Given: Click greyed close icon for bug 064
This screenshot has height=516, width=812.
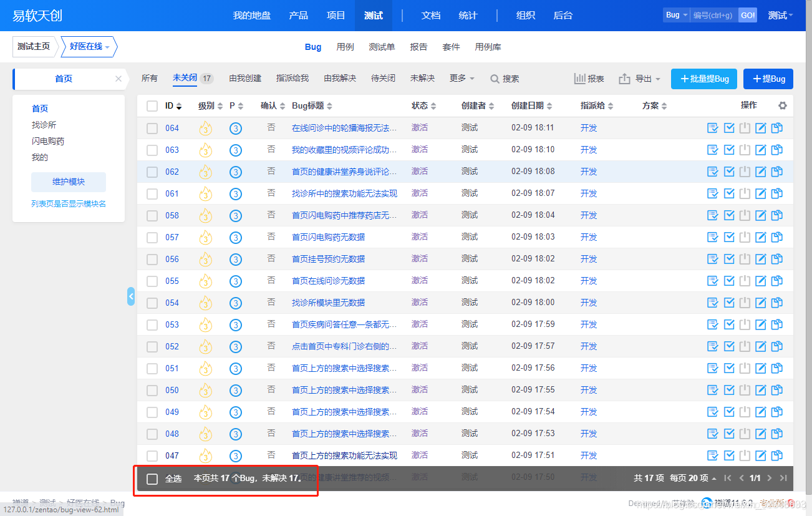Looking at the screenshot, I should click(x=745, y=128).
